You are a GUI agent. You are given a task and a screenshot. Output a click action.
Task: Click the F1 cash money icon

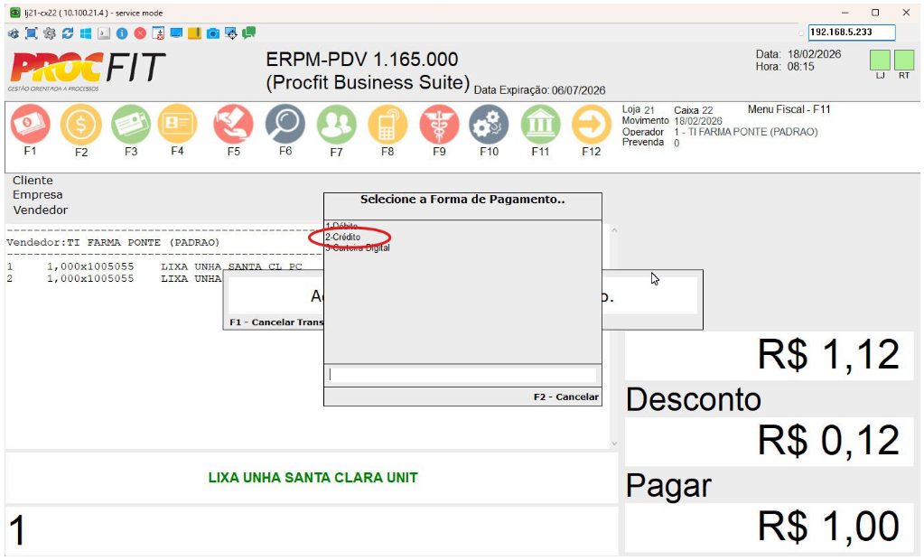click(x=30, y=125)
